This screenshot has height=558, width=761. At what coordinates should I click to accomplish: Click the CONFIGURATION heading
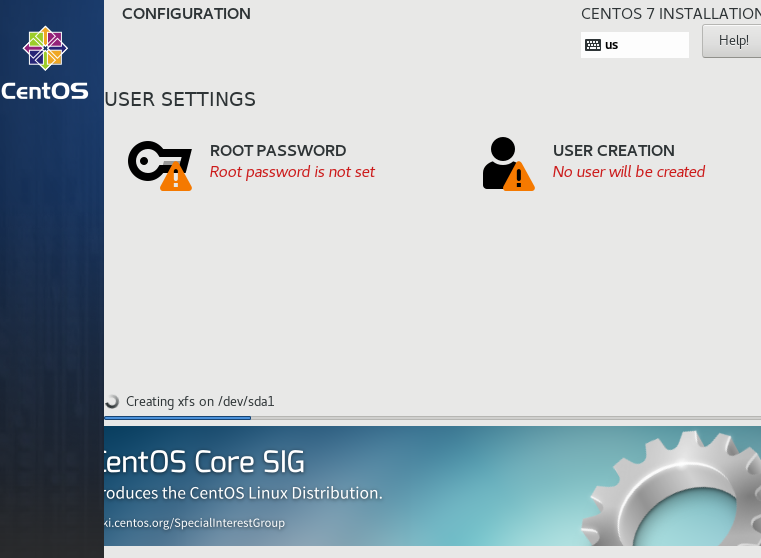pyautogui.click(x=186, y=14)
